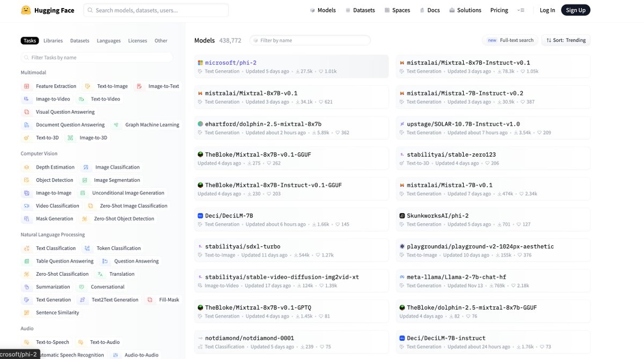Click the Filter by name field
Viewport: 644px width, 359px height.
310,40
